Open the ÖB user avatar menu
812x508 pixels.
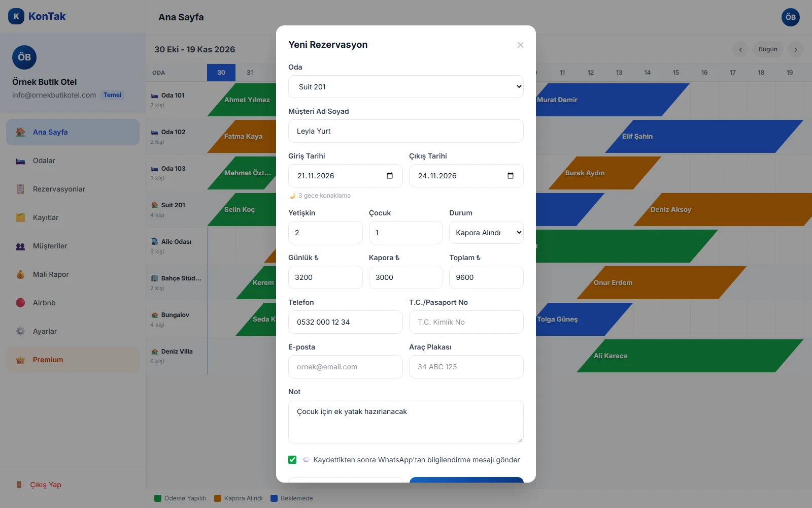tap(791, 17)
